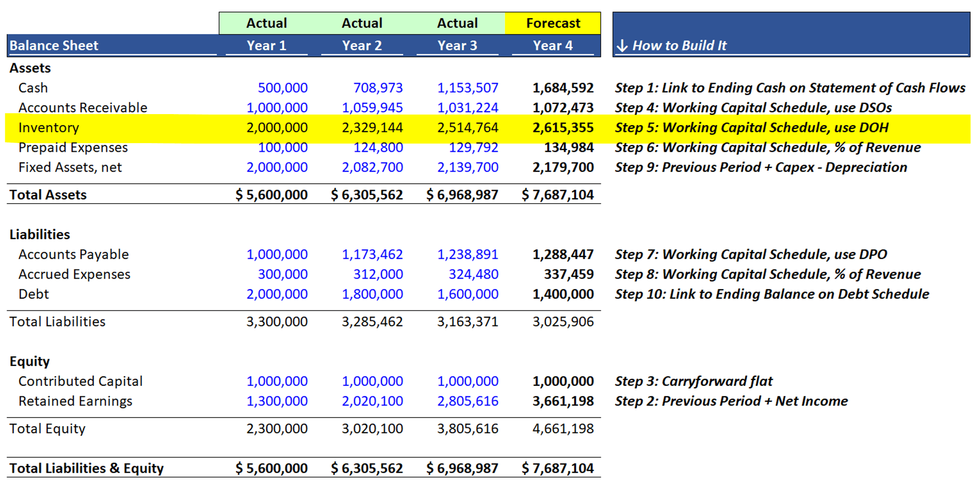980x485 pixels.
Task: Click Total Equity Year 4 value 4,661,198
Action: pos(563,429)
